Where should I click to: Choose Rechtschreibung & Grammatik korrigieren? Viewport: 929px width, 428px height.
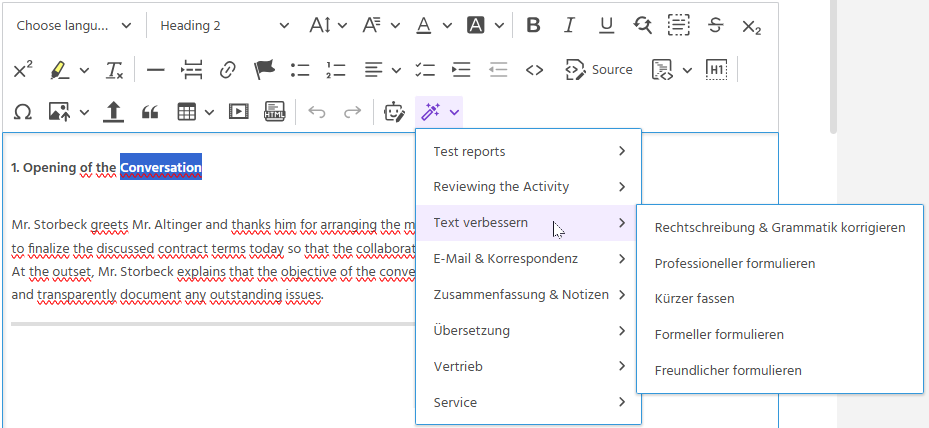point(780,228)
